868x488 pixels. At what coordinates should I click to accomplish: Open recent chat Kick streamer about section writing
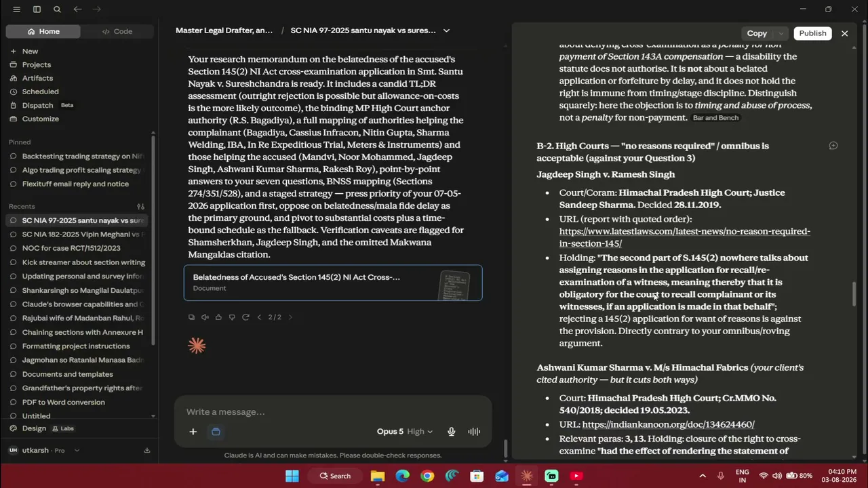(x=77, y=262)
